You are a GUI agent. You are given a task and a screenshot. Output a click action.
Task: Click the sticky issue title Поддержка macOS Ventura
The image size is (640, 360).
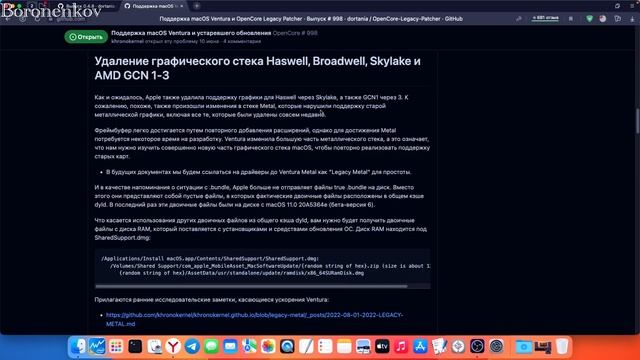[191, 33]
